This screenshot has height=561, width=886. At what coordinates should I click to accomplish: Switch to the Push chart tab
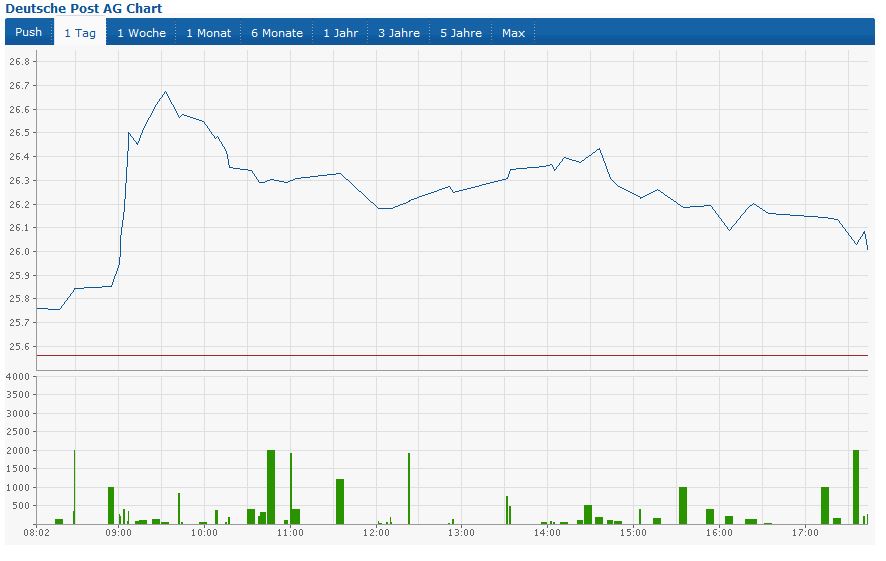pos(29,32)
